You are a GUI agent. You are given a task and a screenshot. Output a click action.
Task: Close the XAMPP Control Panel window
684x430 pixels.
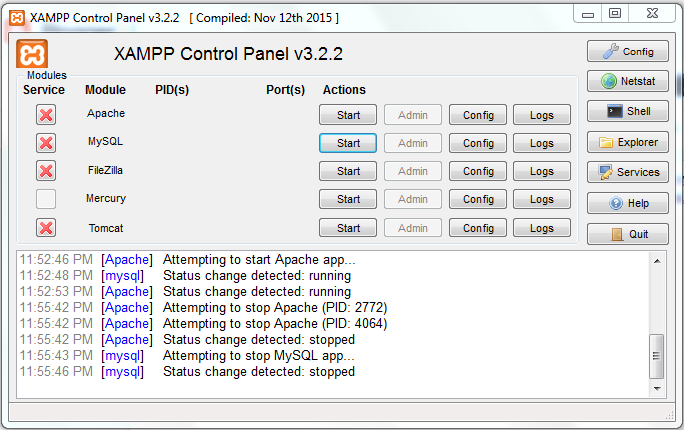point(652,14)
